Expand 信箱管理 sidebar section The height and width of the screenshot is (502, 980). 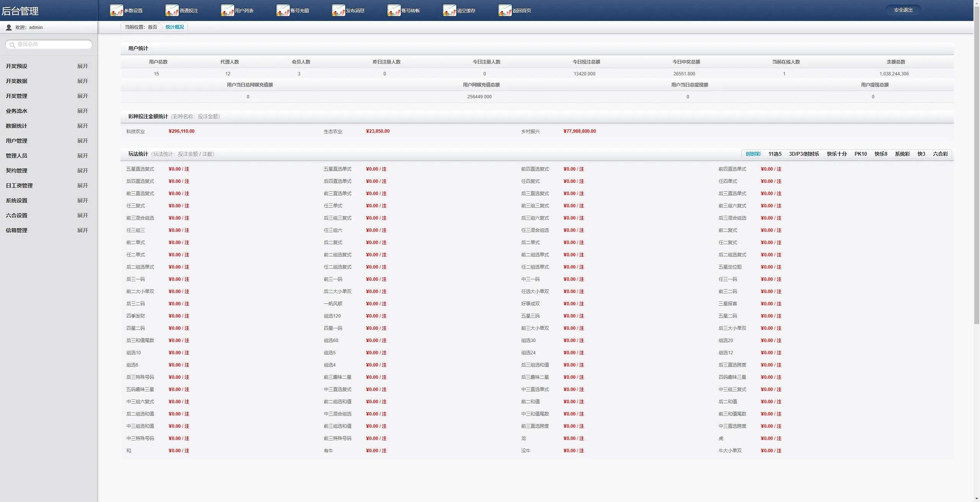pos(82,230)
